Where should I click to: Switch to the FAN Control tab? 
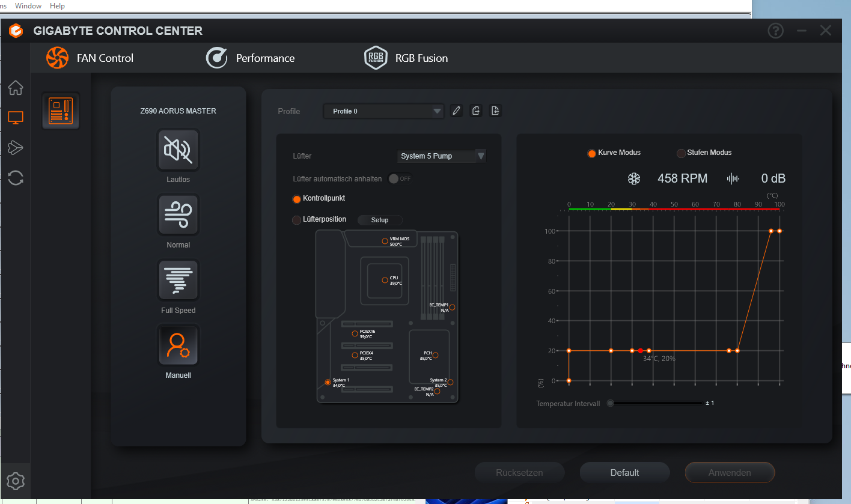(90, 58)
